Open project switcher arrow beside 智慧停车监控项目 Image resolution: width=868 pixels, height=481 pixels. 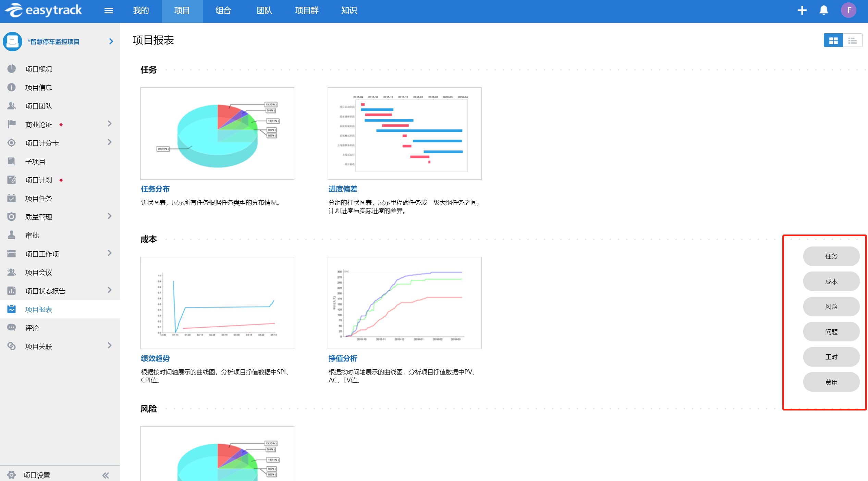tap(111, 41)
